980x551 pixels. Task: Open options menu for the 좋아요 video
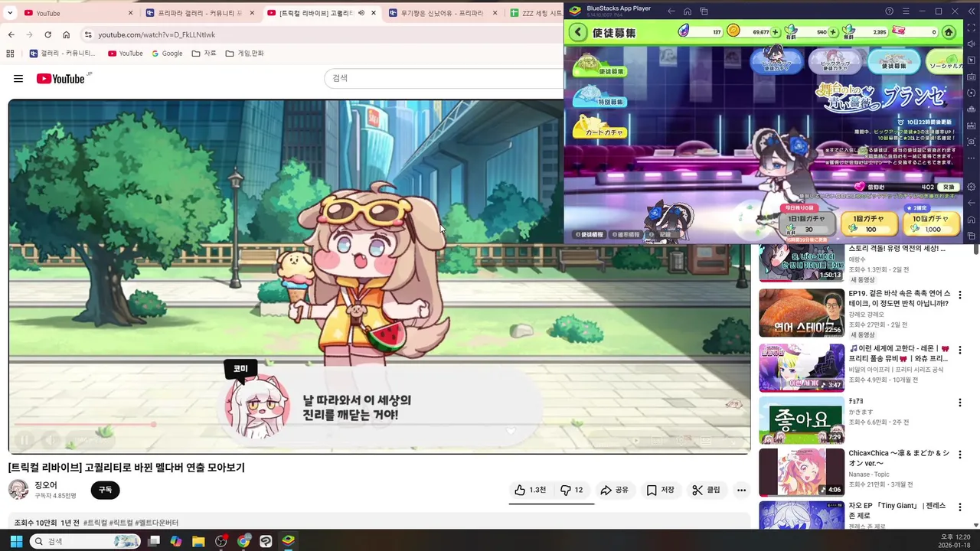coord(959,403)
